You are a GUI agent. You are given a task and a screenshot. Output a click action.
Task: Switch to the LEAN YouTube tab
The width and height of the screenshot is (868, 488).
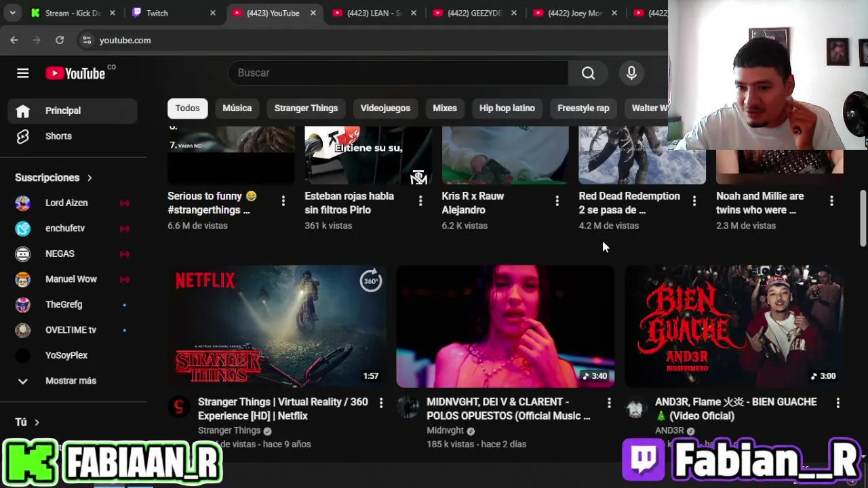click(375, 13)
